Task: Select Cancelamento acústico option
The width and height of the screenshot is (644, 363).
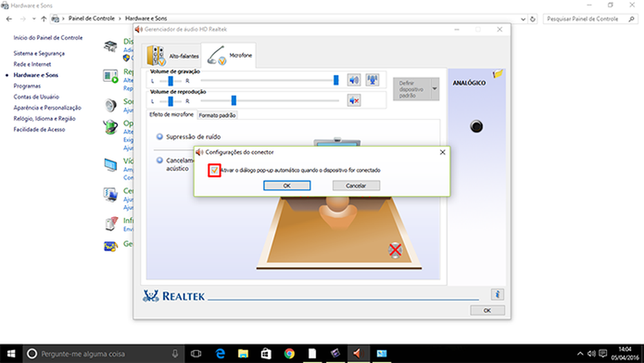Action: [x=159, y=161]
